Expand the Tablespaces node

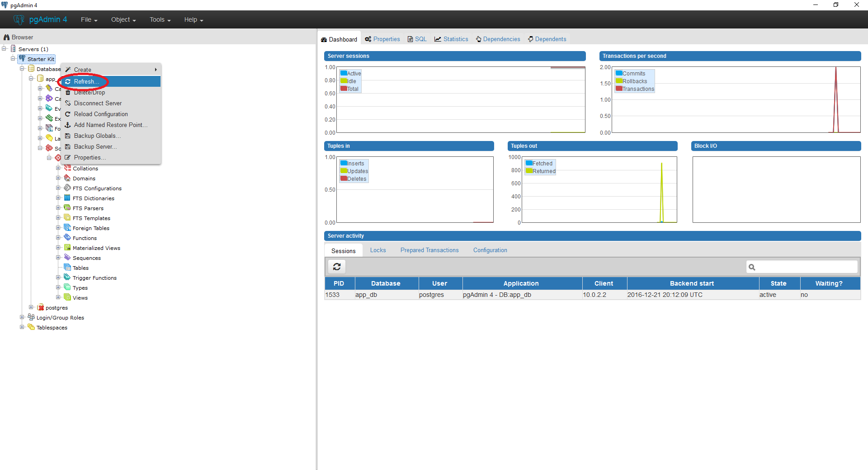coord(22,327)
